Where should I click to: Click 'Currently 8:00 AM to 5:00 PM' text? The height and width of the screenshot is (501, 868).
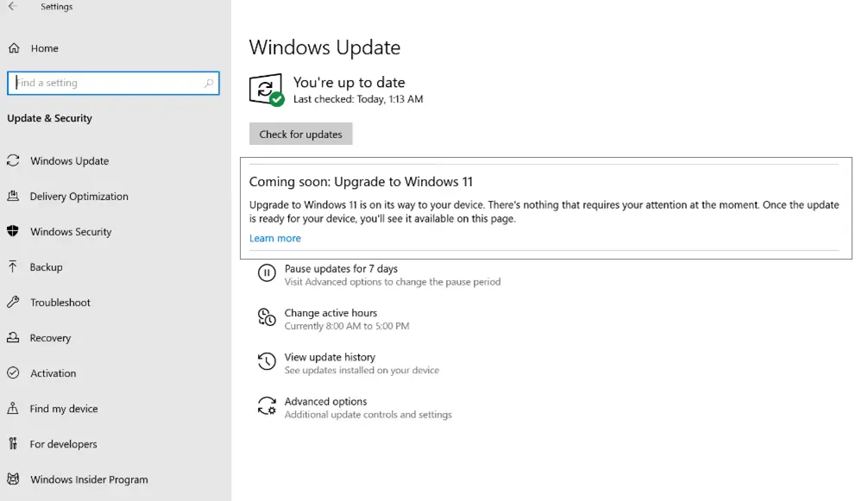[x=347, y=326]
